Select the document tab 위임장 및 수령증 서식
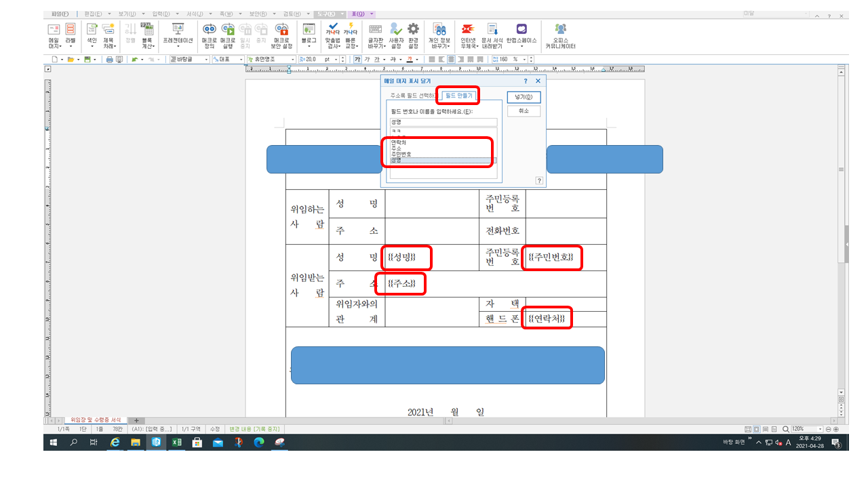 point(97,420)
